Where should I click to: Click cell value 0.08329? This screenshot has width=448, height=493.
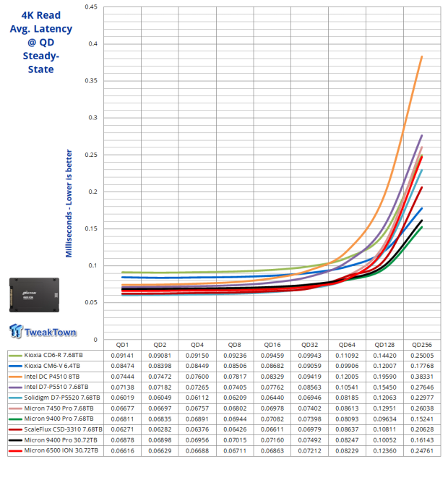pos(272,377)
